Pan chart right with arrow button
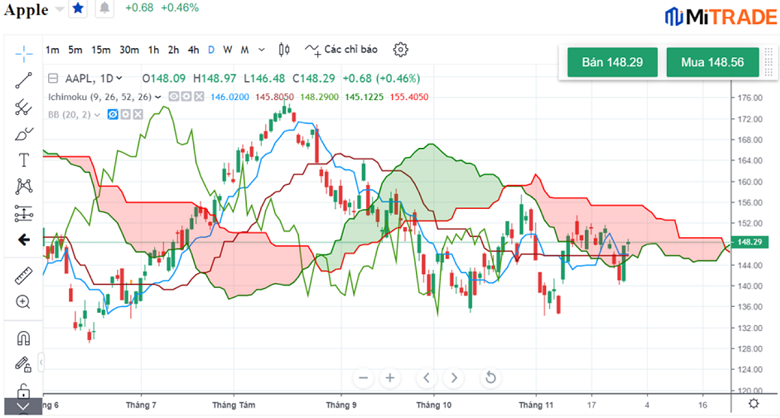This screenshot has height=418, width=780. pyautogui.click(x=454, y=378)
